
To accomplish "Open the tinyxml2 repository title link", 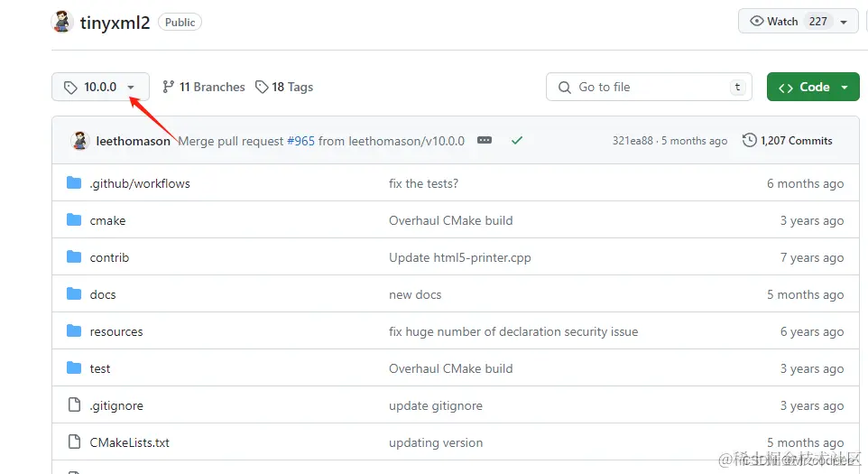I will point(115,23).
